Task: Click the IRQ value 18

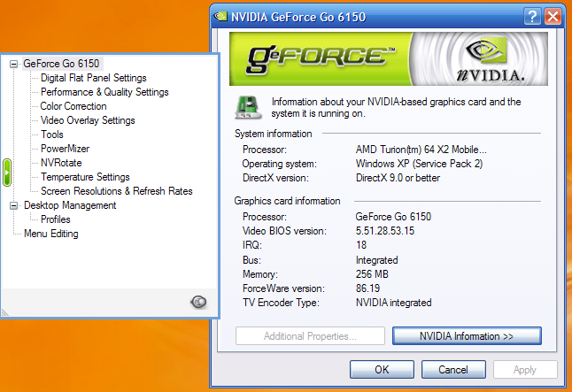Action: click(361, 245)
